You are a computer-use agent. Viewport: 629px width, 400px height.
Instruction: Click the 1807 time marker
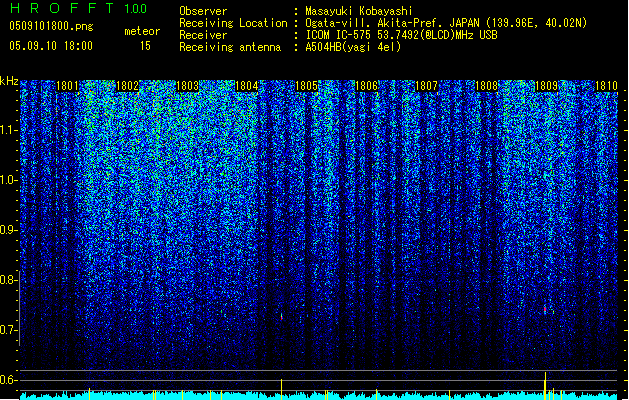tap(426, 86)
